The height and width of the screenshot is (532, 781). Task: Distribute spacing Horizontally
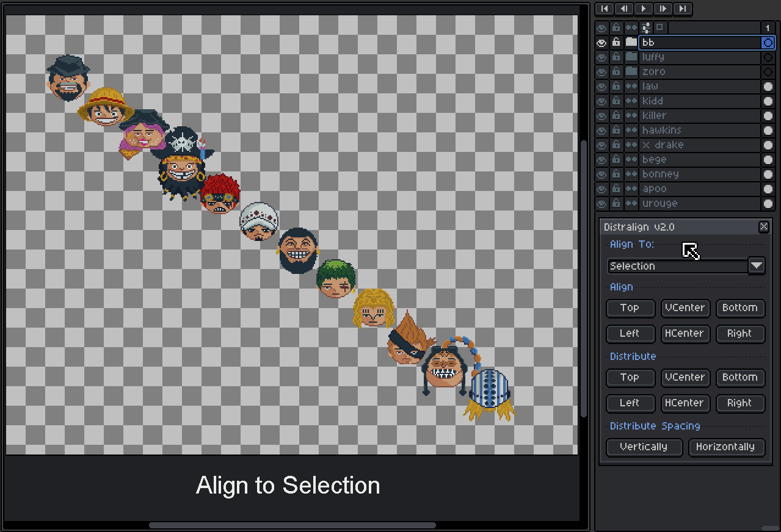pos(726,447)
